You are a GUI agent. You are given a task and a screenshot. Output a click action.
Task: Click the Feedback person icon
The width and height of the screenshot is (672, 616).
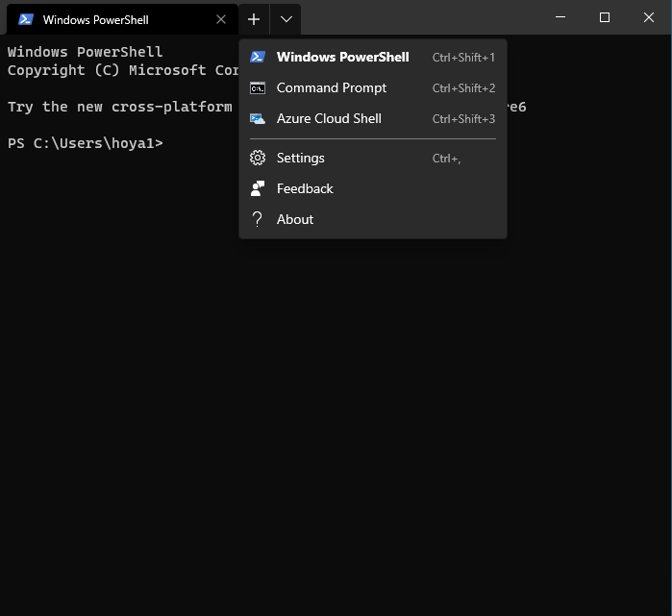coord(258,189)
